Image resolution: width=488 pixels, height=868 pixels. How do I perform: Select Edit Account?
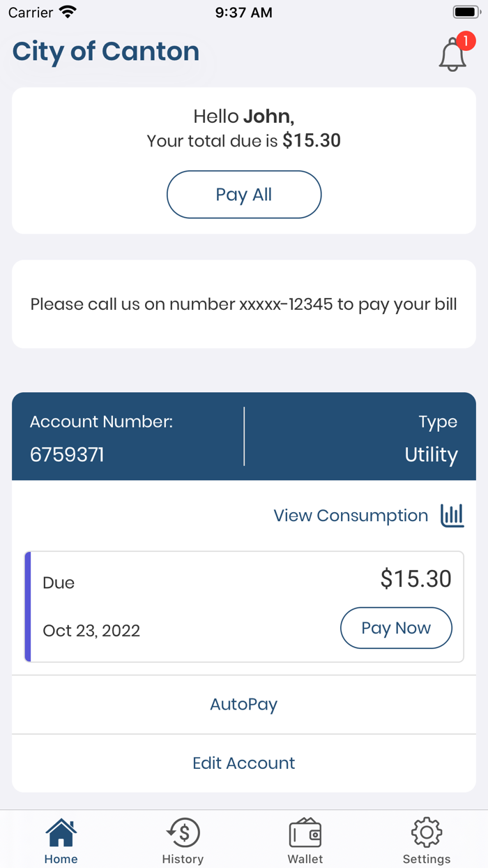point(243,763)
